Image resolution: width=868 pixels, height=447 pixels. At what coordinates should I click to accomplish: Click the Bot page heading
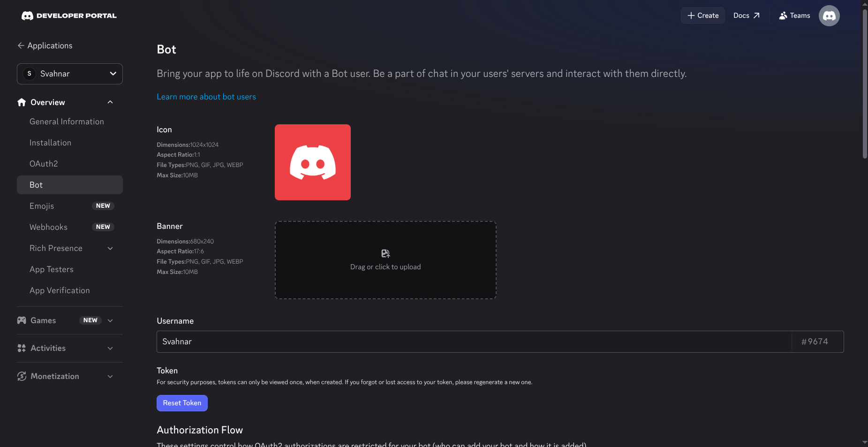coord(166,49)
